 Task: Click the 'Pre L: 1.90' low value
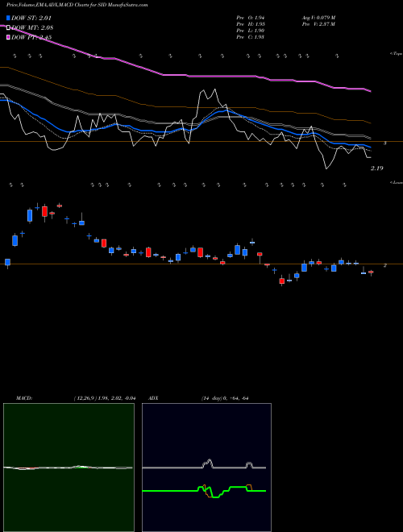click(x=251, y=31)
